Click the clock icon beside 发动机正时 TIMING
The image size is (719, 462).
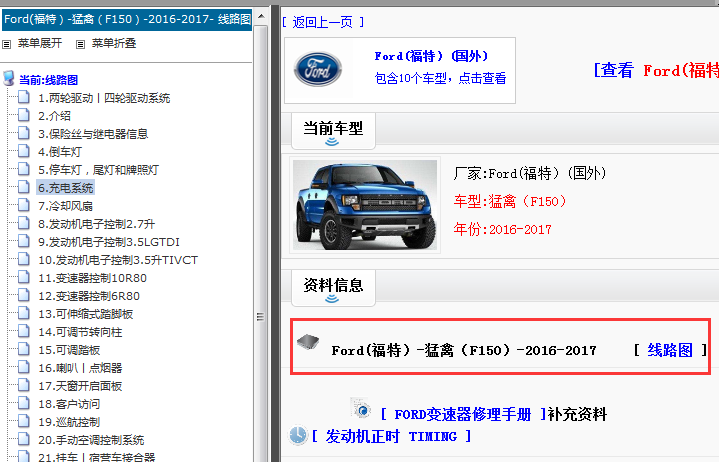298,434
